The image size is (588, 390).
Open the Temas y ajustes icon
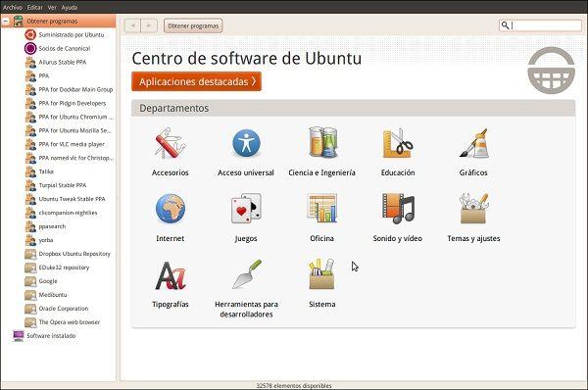click(x=473, y=209)
